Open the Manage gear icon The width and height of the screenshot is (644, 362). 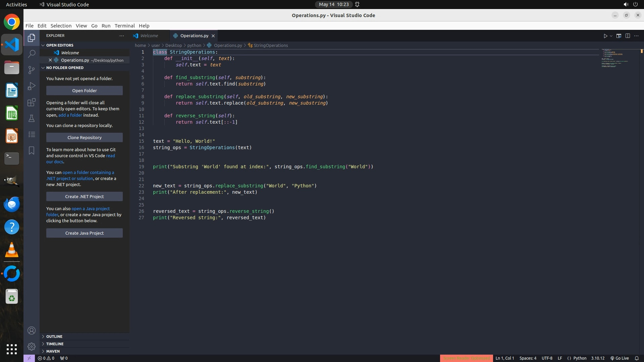[32, 346]
